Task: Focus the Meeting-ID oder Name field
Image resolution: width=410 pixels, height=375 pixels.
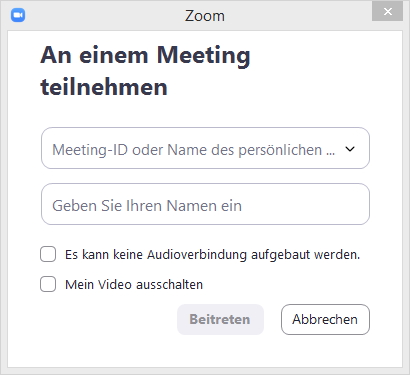Action: pyautogui.click(x=193, y=150)
